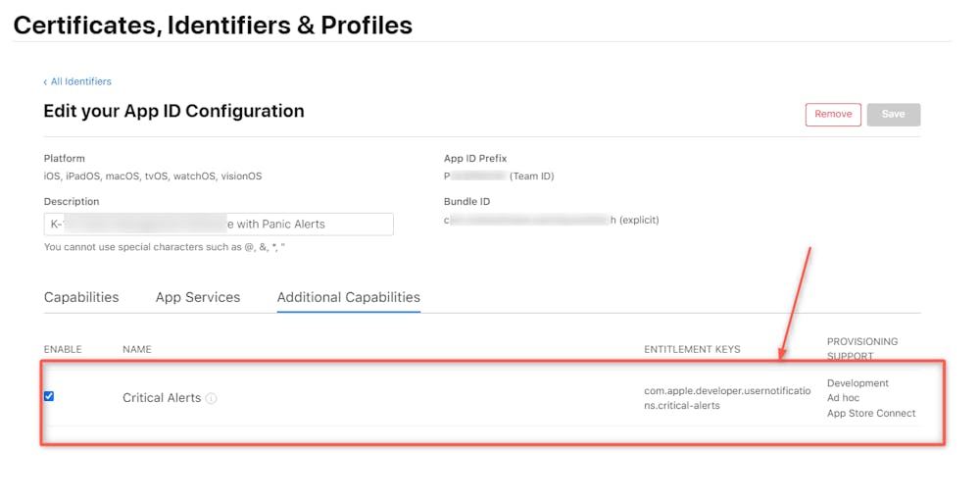Click the Save button

point(893,114)
